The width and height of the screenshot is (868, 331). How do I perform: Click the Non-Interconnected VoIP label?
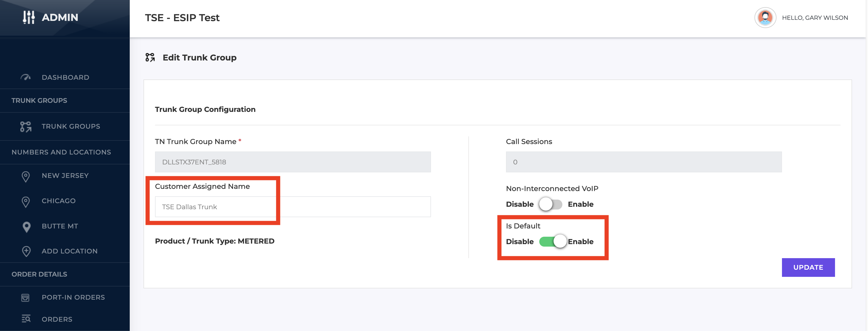(552, 188)
